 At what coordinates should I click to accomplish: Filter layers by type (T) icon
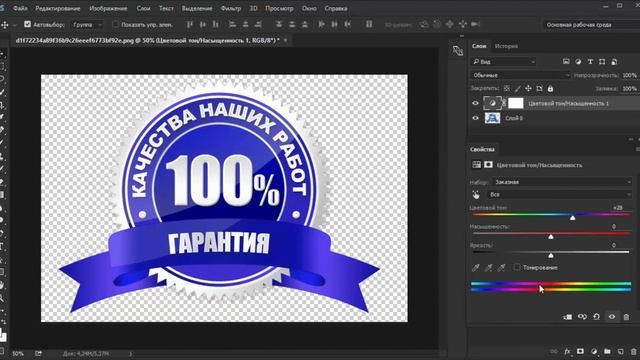pos(590,62)
